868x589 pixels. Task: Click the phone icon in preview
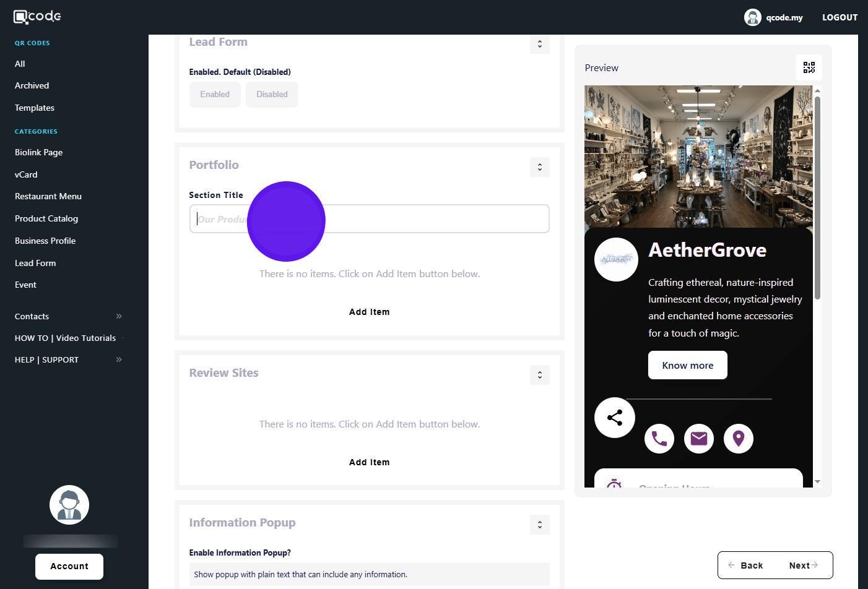coord(659,439)
